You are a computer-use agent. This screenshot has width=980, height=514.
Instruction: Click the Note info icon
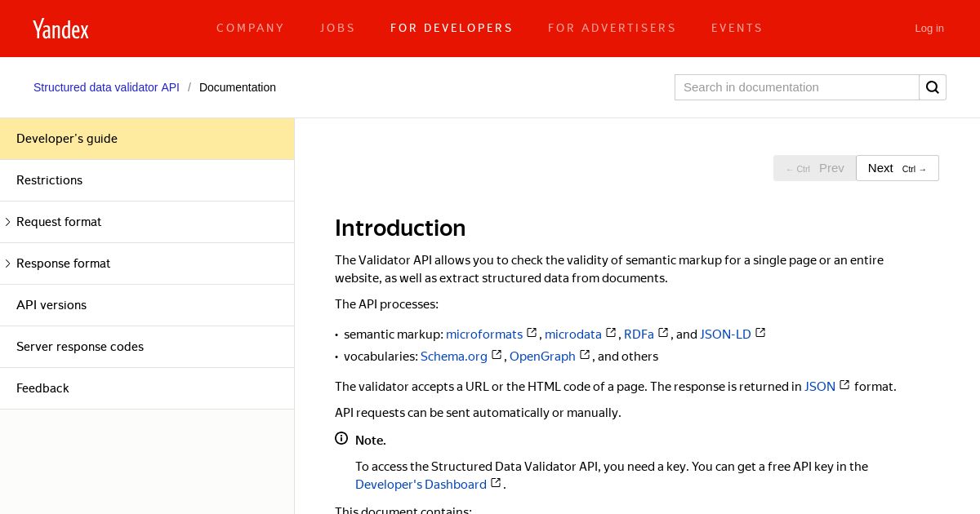pyautogui.click(x=341, y=439)
